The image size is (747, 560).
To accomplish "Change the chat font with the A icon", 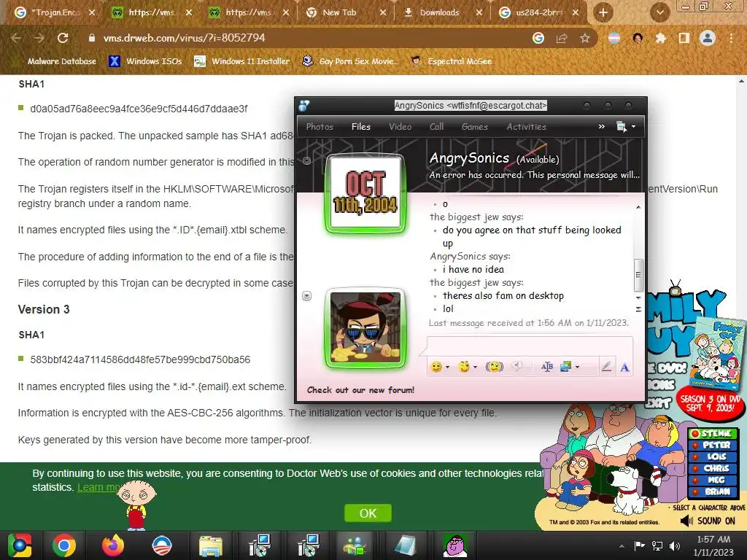I will pos(624,367).
